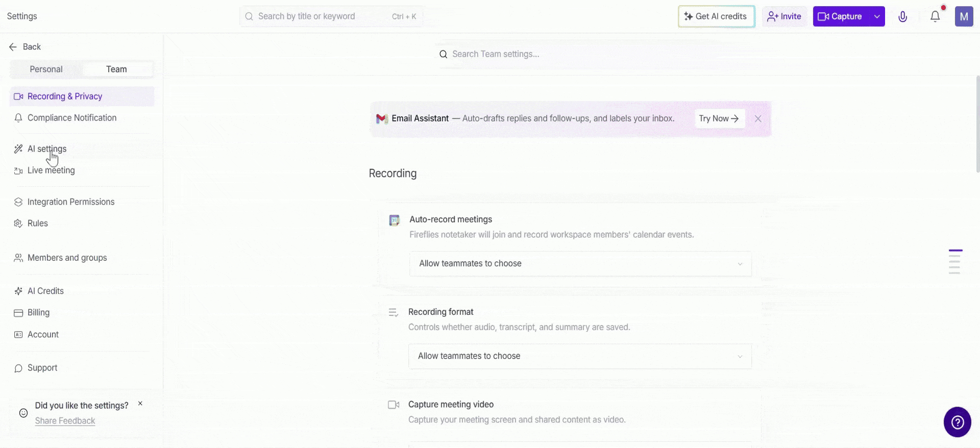The width and height of the screenshot is (980, 448).
Task: Click the Auto-record meetings calendar icon
Action: point(394,220)
